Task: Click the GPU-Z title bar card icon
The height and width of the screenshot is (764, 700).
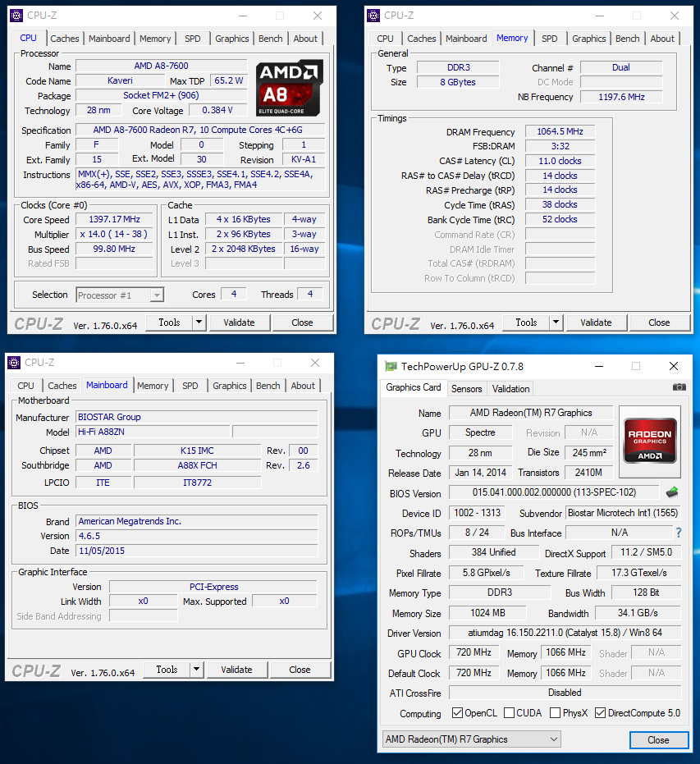Action: pyautogui.click(x=391, y=366)
